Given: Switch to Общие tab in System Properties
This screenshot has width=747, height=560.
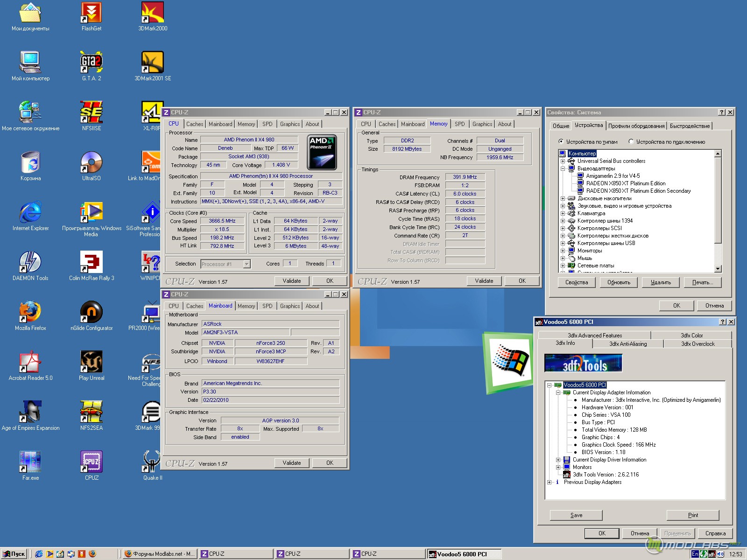Looking at the screenshot, I should pos(561,126).
